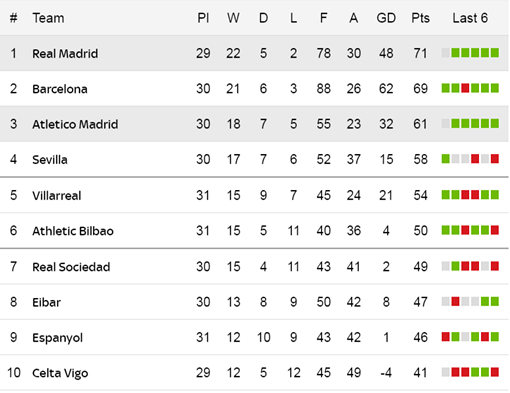
Task: Click the Athletic Bilbao team name
Action: [x=73, y=231]
